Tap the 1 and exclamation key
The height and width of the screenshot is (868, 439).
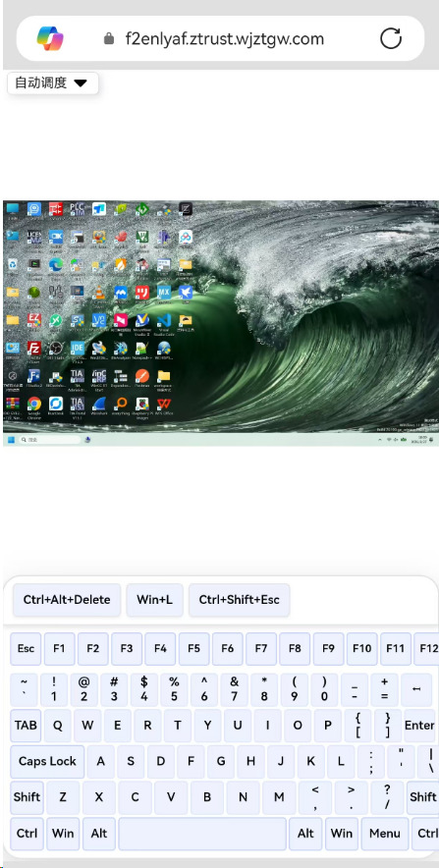54,689
